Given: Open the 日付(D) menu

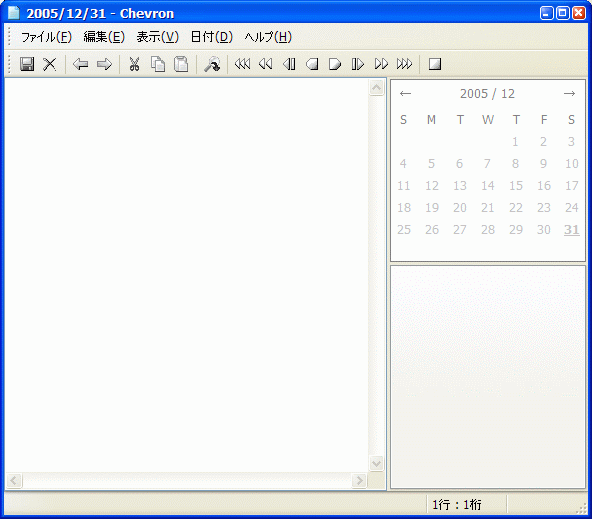Looking at the screenshot, I should [x=211, y=37].
